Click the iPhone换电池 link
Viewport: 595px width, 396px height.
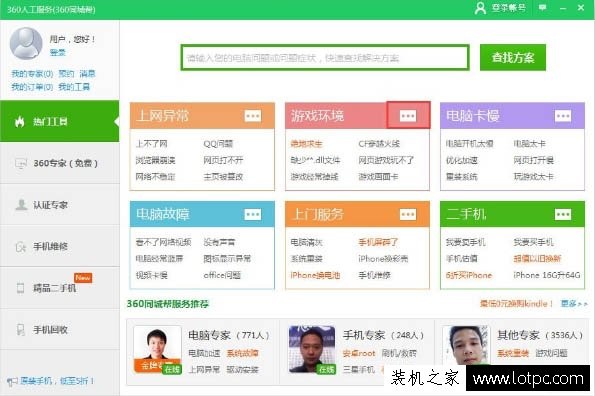click(315, 275)
